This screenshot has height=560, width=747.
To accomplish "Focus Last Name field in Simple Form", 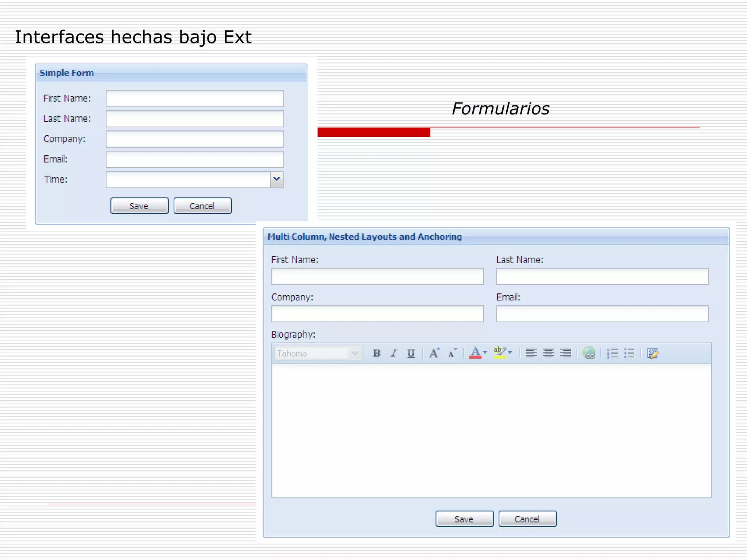I will click(x=195, y=119).
